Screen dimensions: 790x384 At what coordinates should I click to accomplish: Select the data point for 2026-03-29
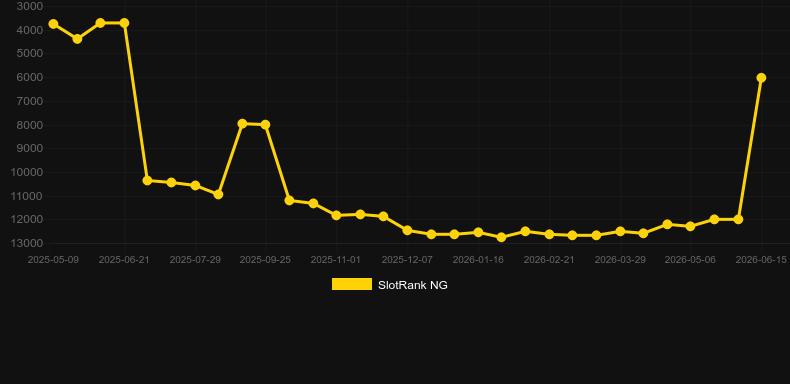click(x=620, y=231)
